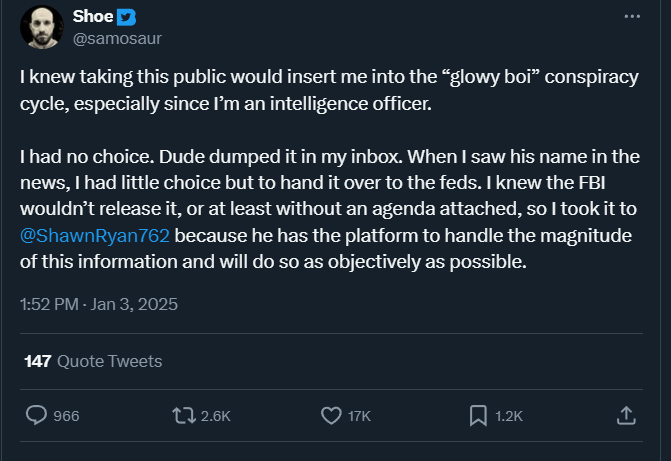Click the 17K likes count
The width and height of the screenshot is (671, 461).
click(359, 417)
